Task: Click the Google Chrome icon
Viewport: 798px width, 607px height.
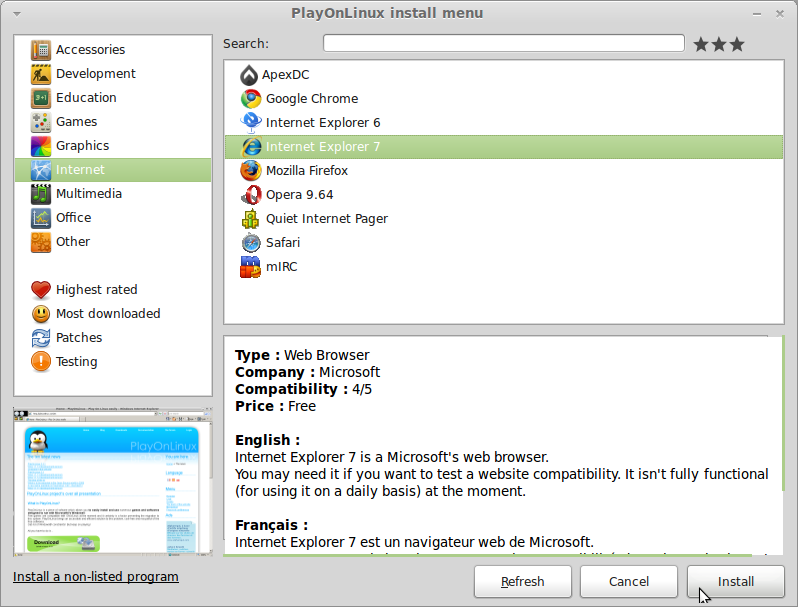Action: [x=251, y=99]
